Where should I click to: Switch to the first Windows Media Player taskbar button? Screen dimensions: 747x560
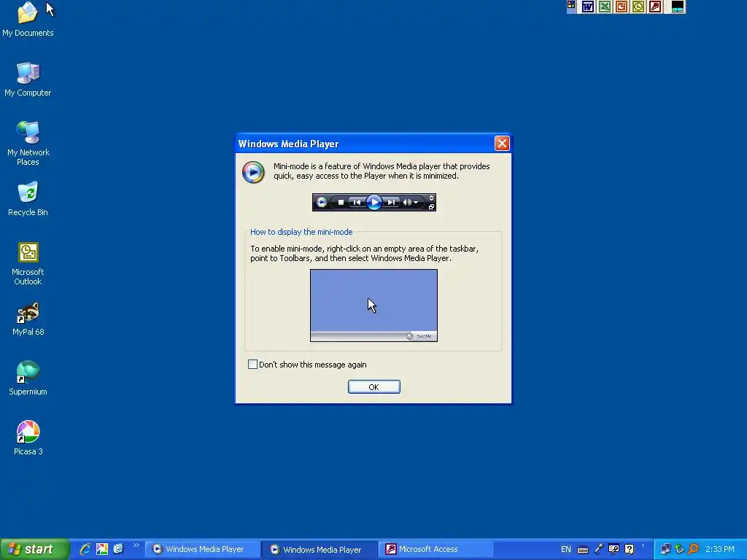click(202, 549)
